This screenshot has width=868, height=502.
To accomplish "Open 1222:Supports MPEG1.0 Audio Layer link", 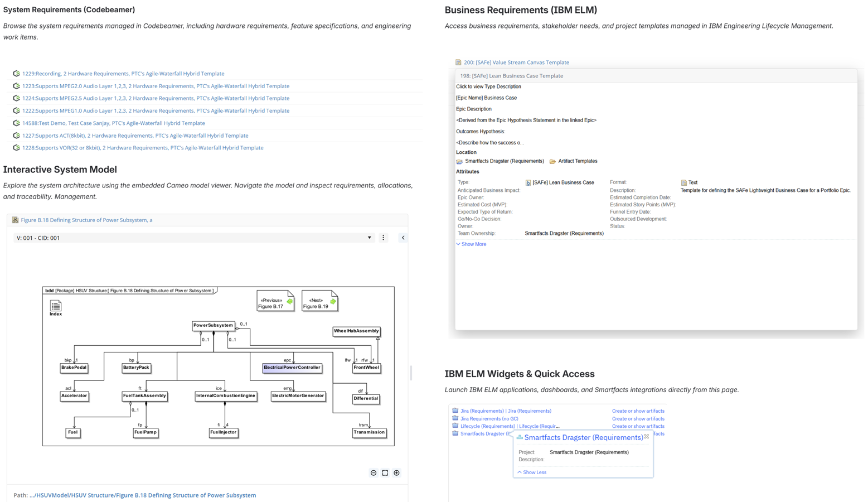I will [x=156, y=110].
